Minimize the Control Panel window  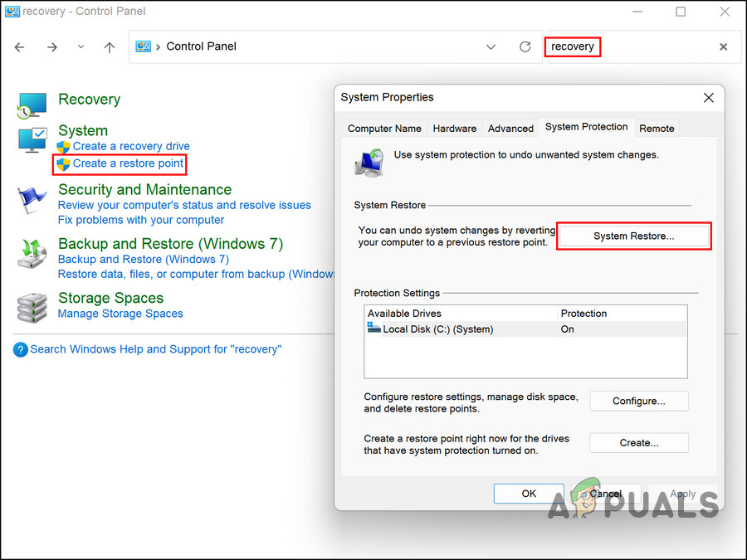[637, 12]
